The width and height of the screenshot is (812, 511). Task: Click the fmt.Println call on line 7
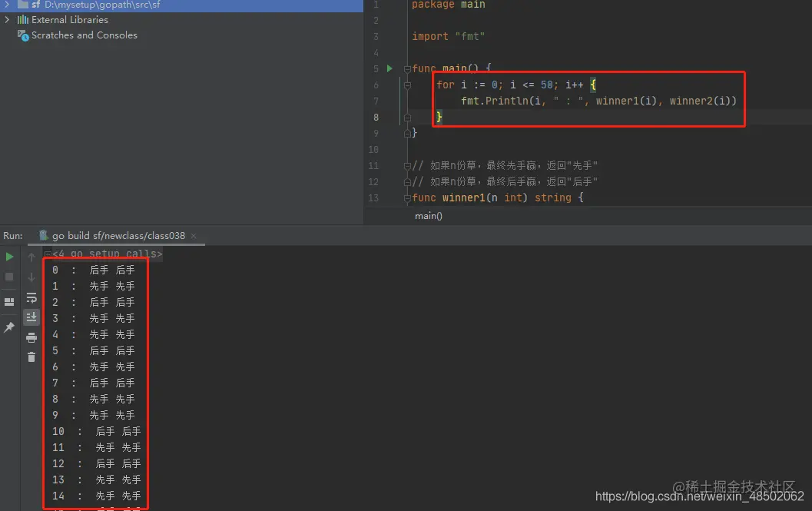(598, 101)
